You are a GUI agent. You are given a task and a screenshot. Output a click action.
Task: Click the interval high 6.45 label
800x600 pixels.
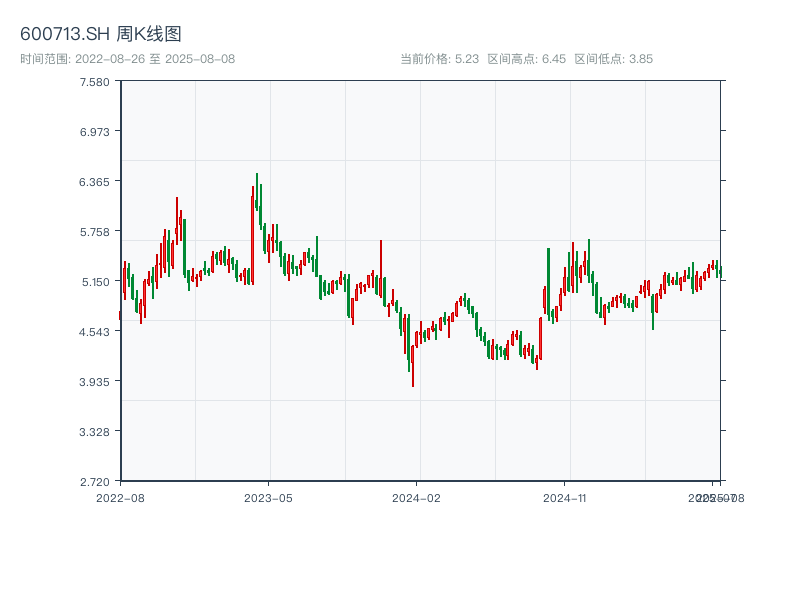click(526, 59)
